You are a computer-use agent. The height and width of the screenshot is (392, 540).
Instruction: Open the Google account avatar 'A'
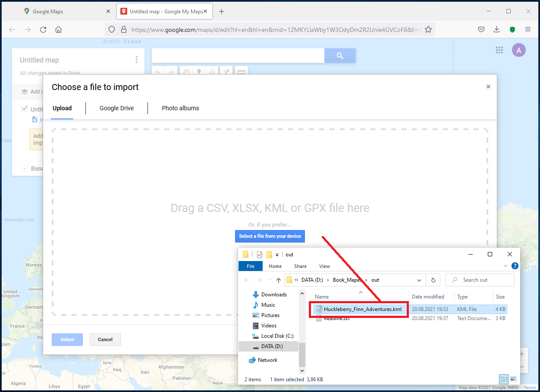pyautogui.click(x=518, y=50)
